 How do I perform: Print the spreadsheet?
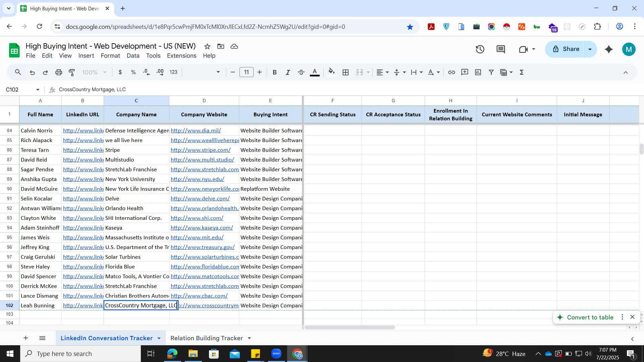tap(59, 72)
